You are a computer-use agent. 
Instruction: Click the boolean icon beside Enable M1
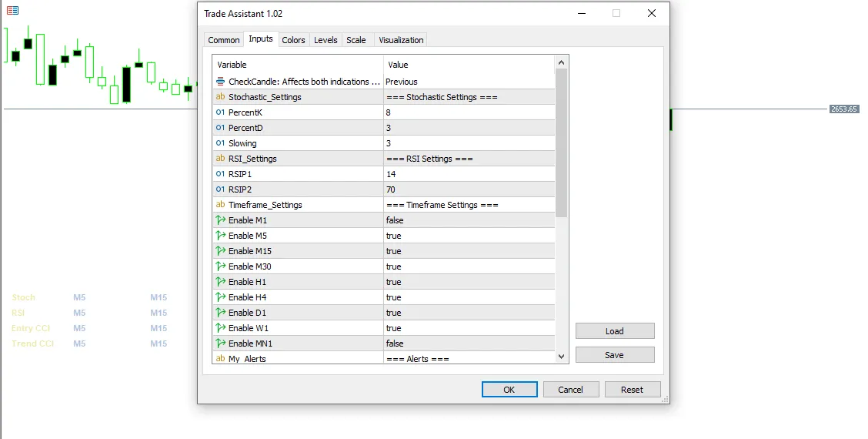point(221,220)
